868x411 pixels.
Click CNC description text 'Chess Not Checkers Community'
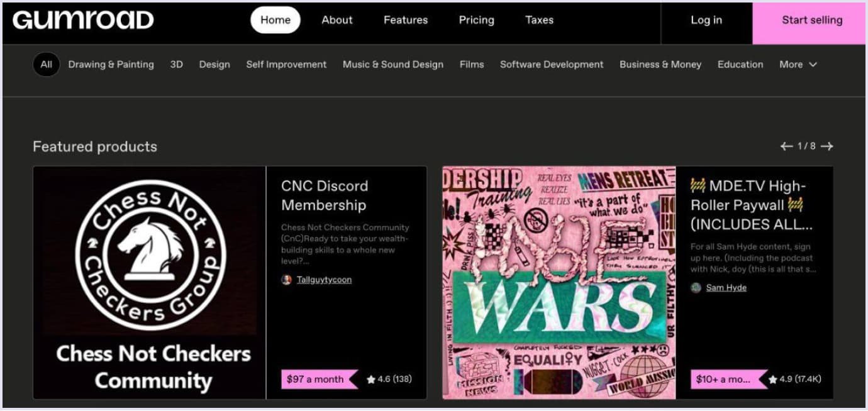tap(345, 227)
